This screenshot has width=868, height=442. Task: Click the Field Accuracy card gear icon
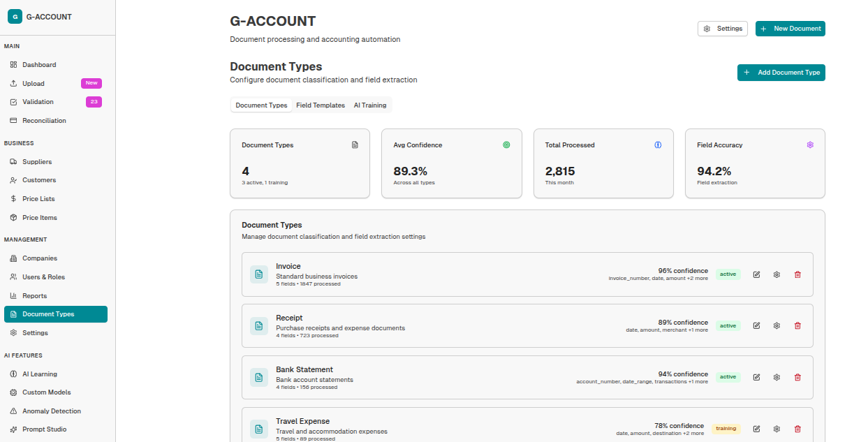[810, 145]
